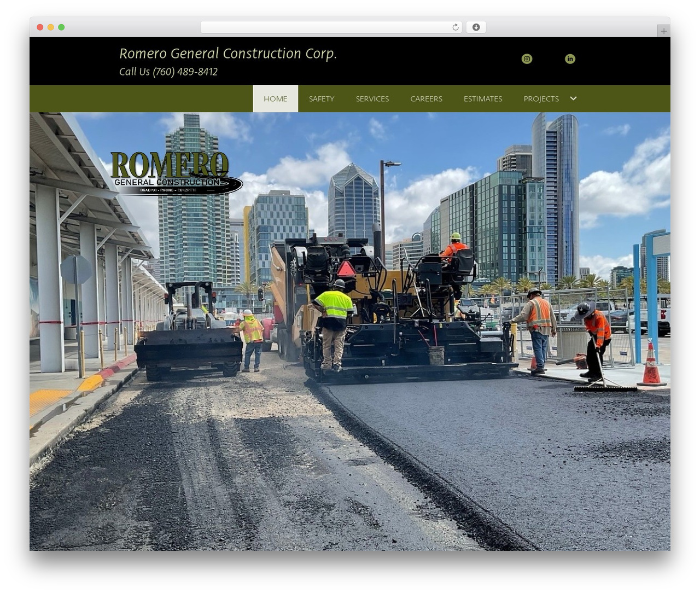
Task: Open the Services menu item
Action: 372,98
